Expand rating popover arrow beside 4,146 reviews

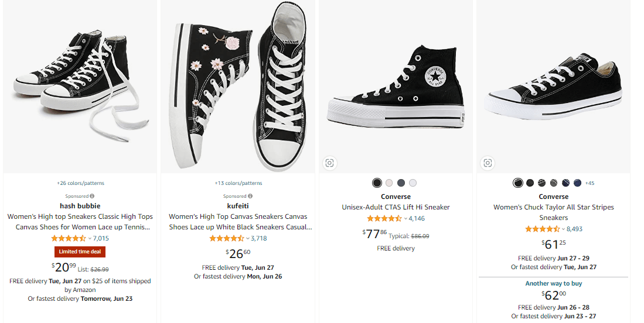click(x=405, y=219)
